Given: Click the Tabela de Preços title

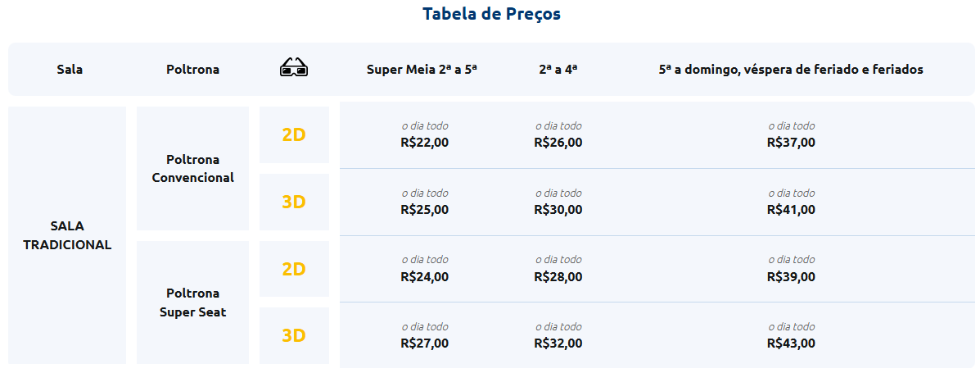Looking at the screenshot, I should [491, 14].
